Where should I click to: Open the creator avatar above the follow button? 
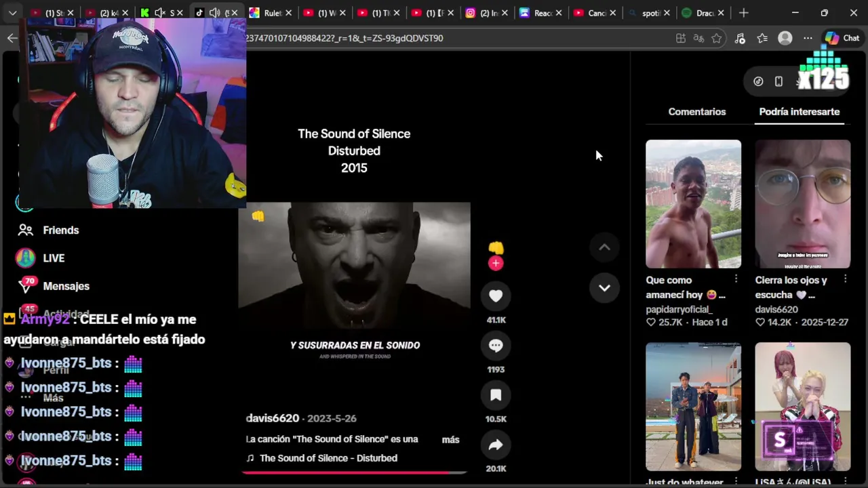(x=496, y=247)
